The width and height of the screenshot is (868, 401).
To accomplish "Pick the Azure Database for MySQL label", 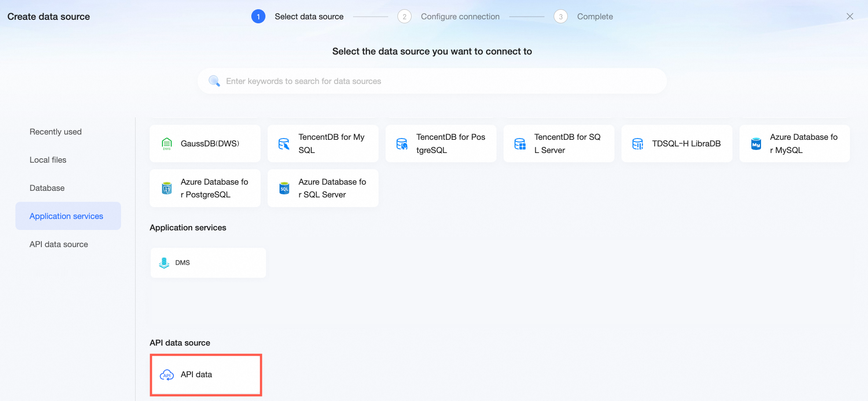I will (804, 144).
